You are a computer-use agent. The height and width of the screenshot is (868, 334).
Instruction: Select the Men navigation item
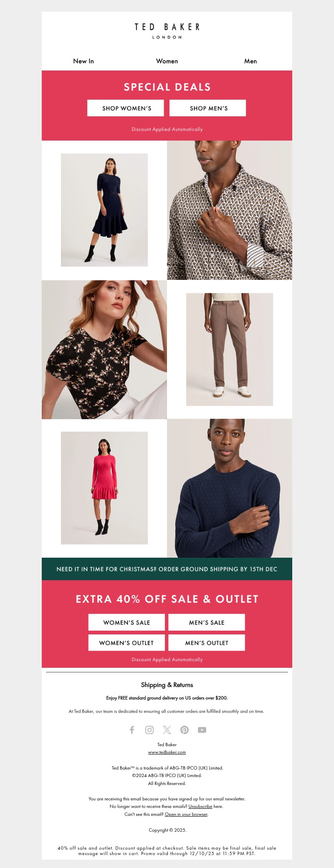pyautogui.click(x=250, y=61)
